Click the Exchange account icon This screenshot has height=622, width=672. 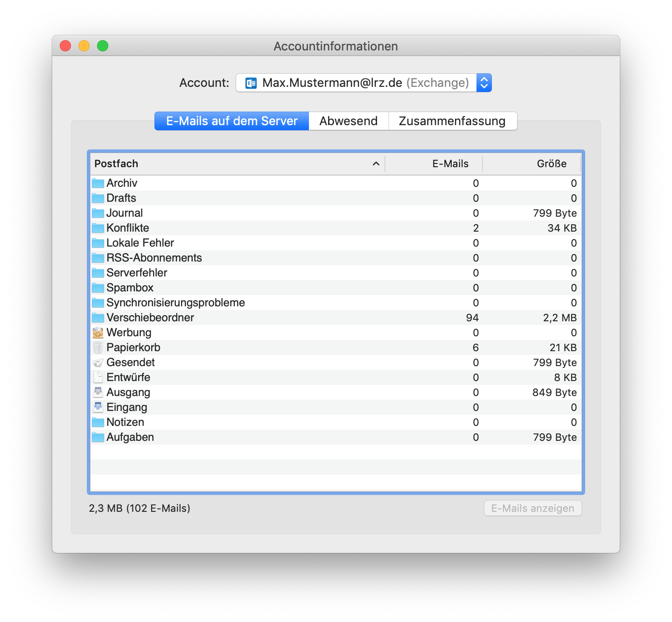251,83
